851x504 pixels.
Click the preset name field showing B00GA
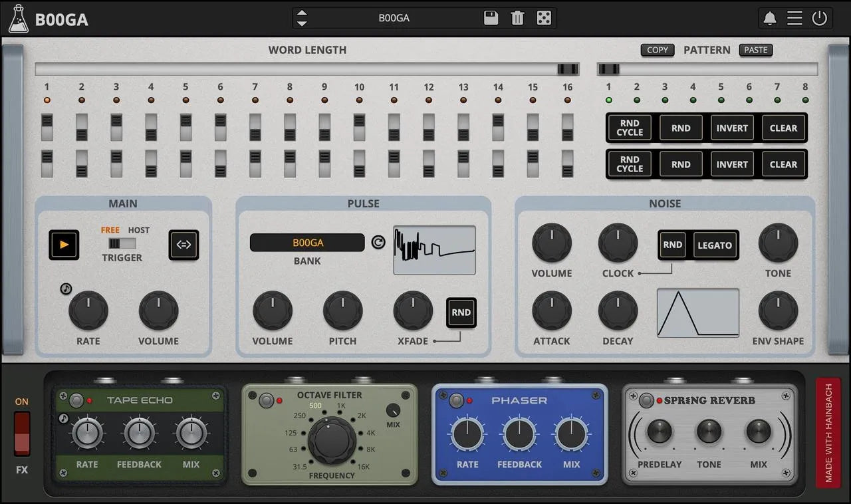[x=396, y=17]
